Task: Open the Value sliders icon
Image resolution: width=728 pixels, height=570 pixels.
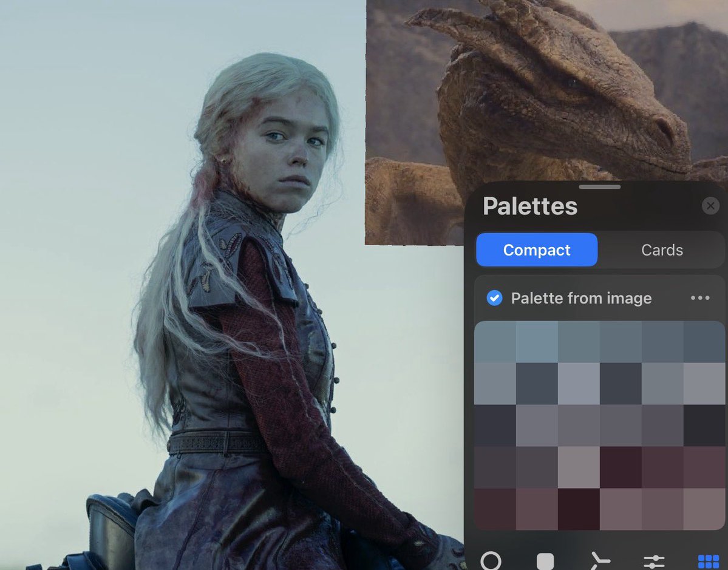Action: coord(654,562)
